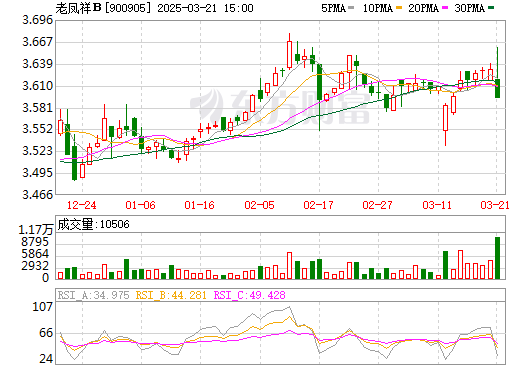The height and width of the screenshot is (365, 520).
Task: Click the tallest green volume bar at 03-21
Action: 497,258
